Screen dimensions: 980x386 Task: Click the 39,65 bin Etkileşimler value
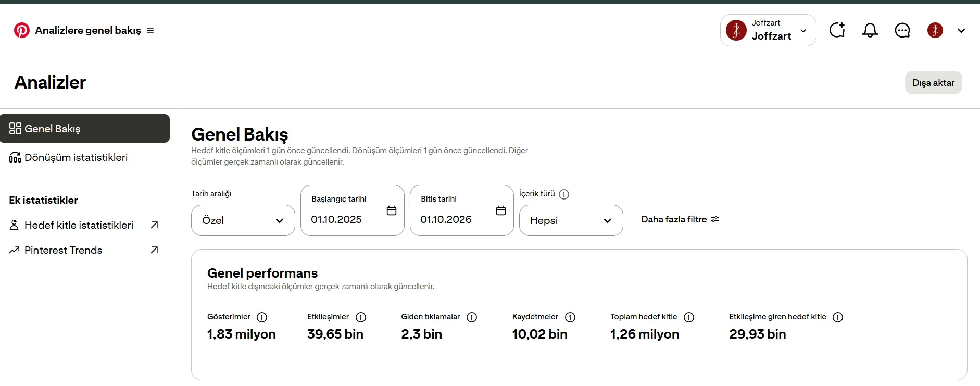pyautogui.click(x=335, y=334)
